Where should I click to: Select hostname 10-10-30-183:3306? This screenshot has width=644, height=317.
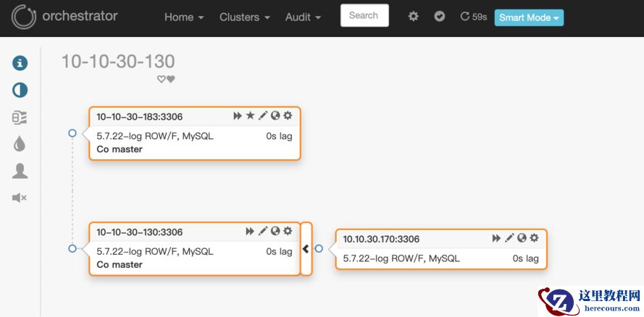click(x=140, y=117)
